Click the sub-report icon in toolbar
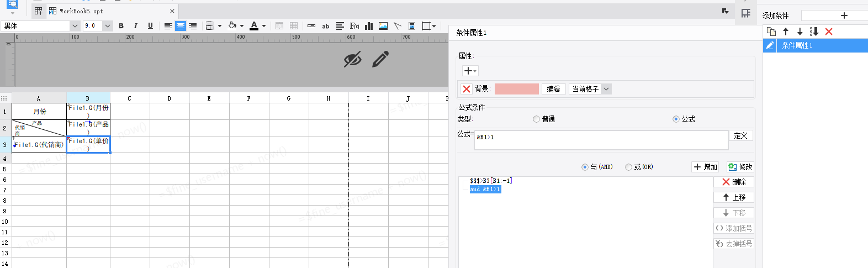Viewport: 868px width, 268px height. coord(412,26)
